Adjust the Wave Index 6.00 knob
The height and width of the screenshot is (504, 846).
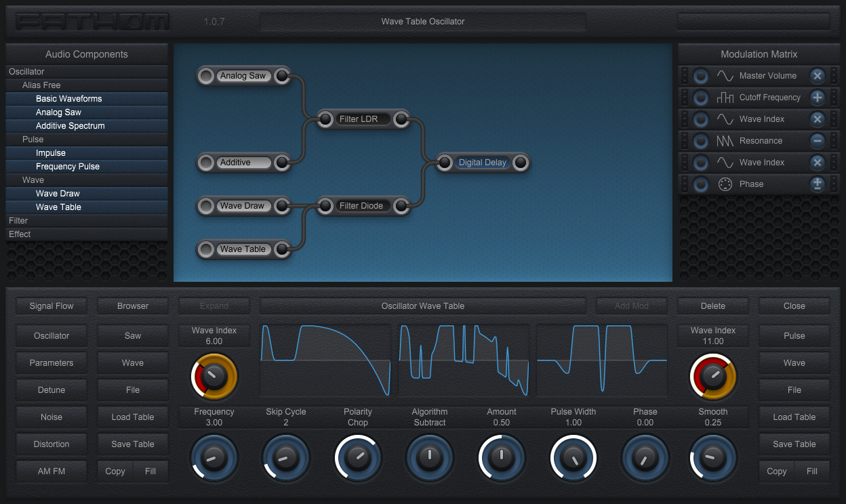coord(214,376)
